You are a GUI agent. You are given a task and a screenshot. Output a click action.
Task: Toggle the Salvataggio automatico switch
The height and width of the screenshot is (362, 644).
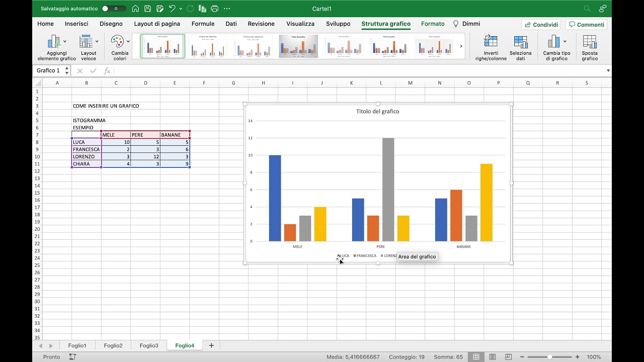click(114, 9)
